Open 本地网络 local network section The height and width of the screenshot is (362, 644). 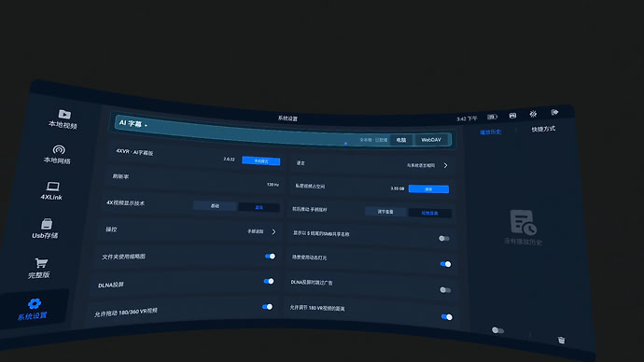58,154
